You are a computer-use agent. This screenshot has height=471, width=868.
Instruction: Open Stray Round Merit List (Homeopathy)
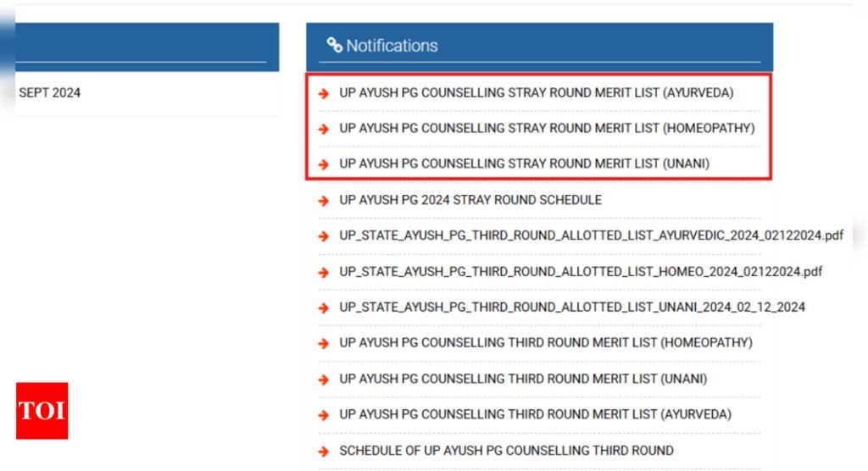[x=547, y=128]
